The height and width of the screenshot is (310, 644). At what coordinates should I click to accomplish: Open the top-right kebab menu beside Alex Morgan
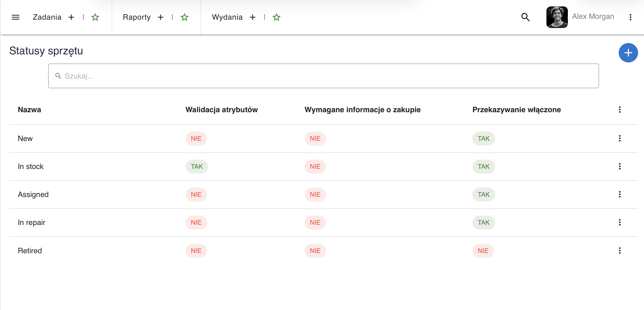pyautogui.click(x=631, y=17)
